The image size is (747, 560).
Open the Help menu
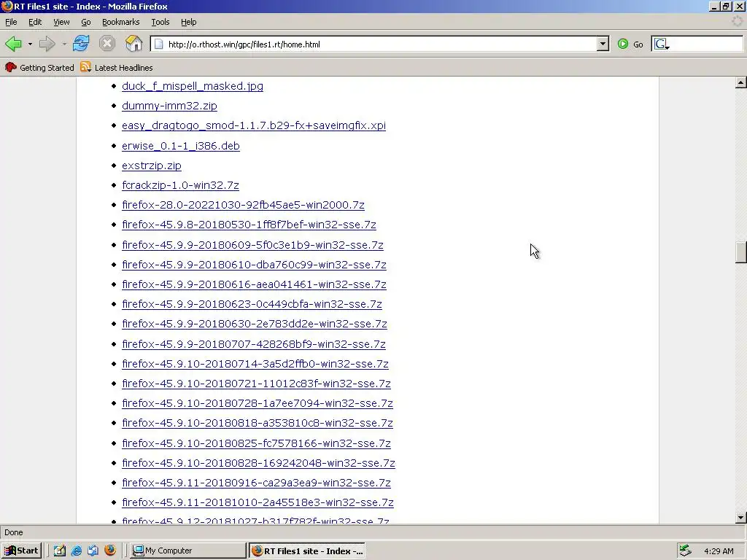coord(189,22)
